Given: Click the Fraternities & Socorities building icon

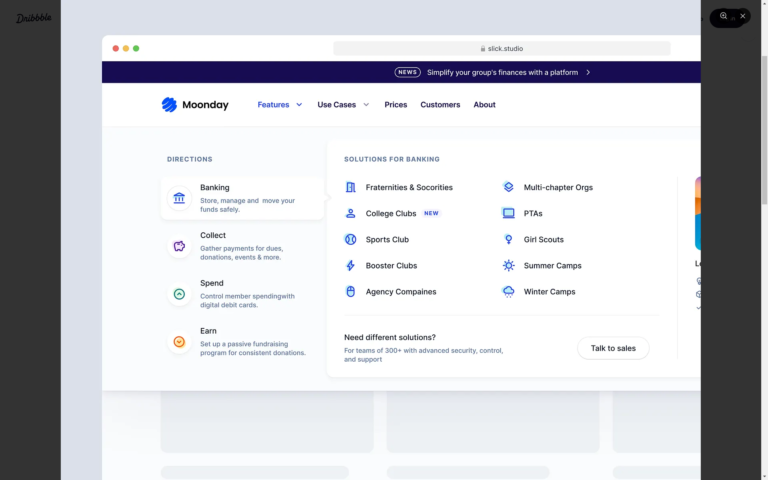Looking at the screenshot, I should (351, 187).
